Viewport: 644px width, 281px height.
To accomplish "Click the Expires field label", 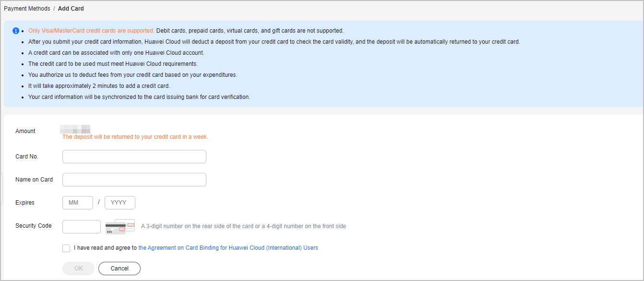I will pyautogui.click(x=25, y=203).
